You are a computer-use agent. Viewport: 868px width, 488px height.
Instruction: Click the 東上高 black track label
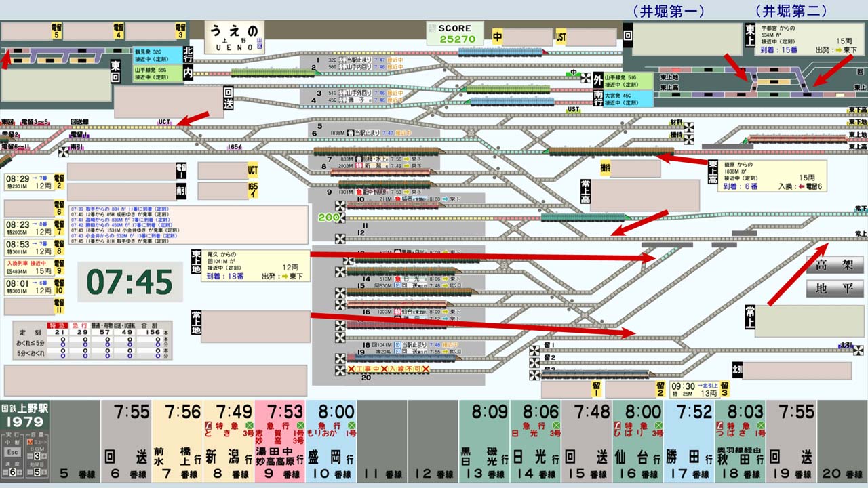[713, 170]
